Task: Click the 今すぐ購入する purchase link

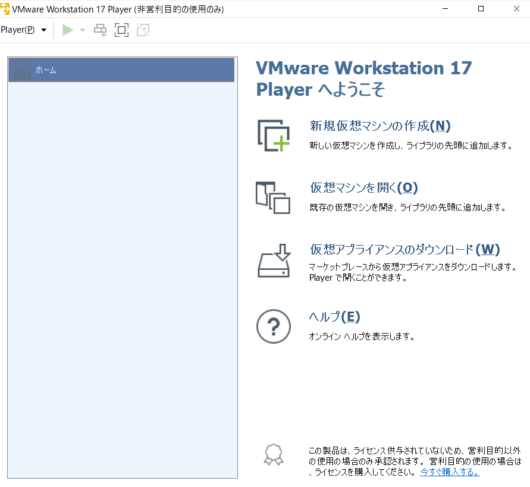Action: coord(450,472)
